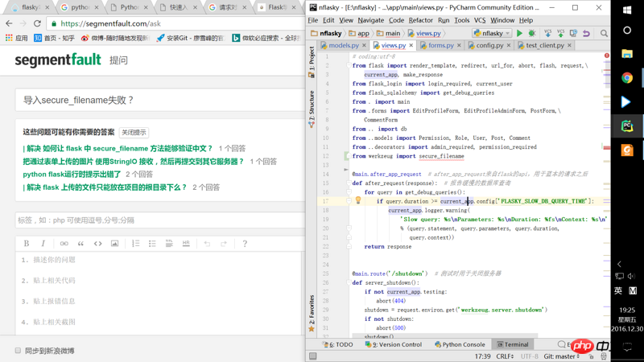Image resolution: width=644 pixels, height=362 pixels.
Task: Start debugging with the bug icon
Action: 532,34
